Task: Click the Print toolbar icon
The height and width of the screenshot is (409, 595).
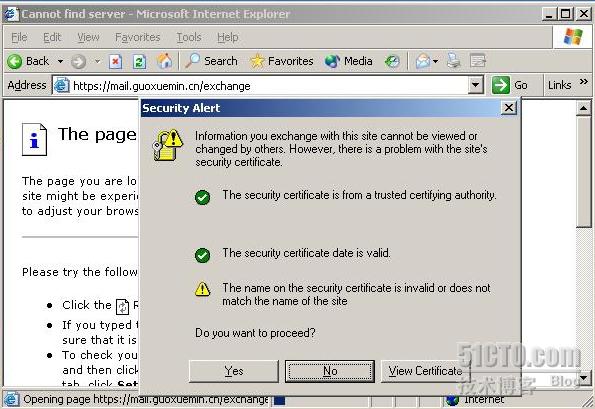Action: click(x=453, y=61)
